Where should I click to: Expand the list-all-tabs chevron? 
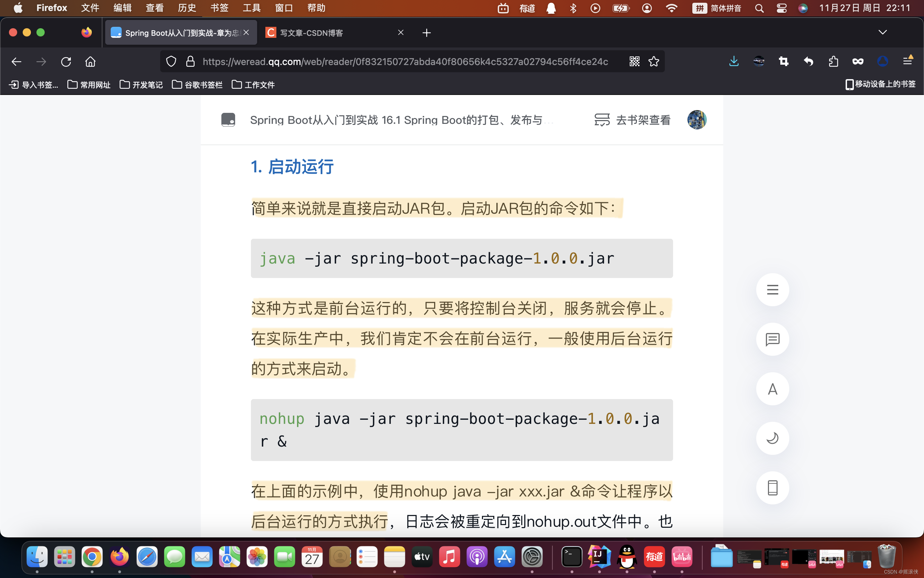click(882, 32)
